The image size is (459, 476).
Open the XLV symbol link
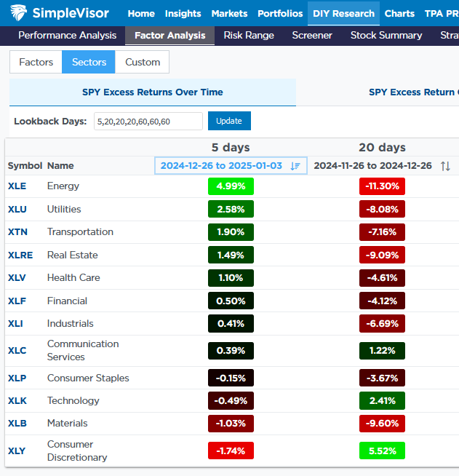[x=17, y=278]
